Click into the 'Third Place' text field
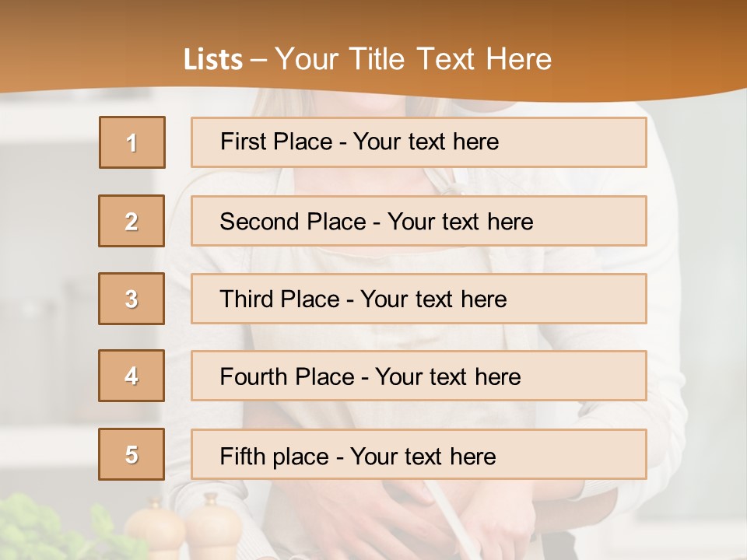 point(419,299)
